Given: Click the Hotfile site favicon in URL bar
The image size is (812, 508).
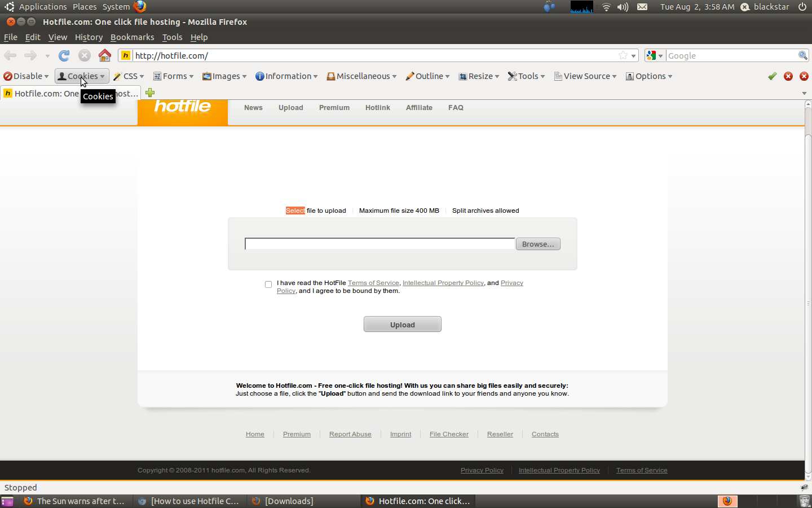Looking at the screenshot, I should tap(126, 55).
